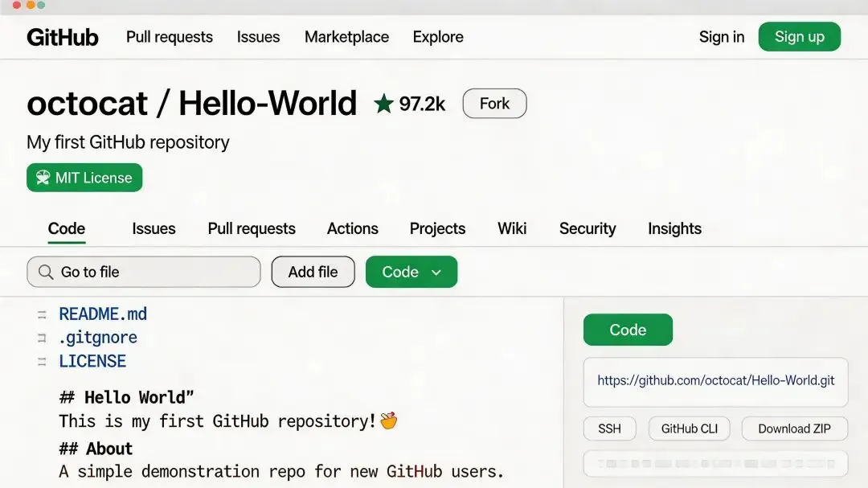Select the GitHub CLI clone option

[x=690, y=429]
